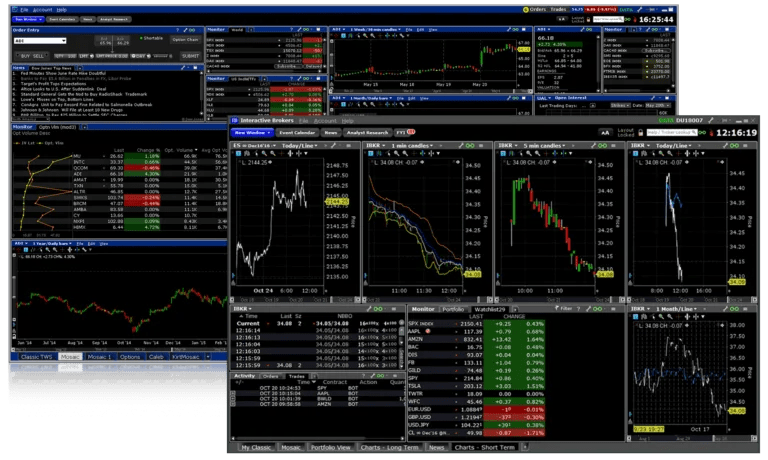Open the FYI notifications button
768x460 pixels.
[x=405, y=132]
